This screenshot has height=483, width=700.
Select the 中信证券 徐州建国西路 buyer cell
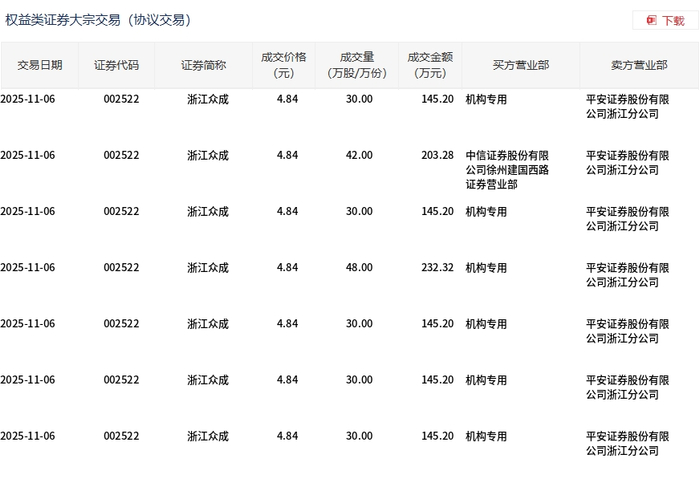point(514,170)
